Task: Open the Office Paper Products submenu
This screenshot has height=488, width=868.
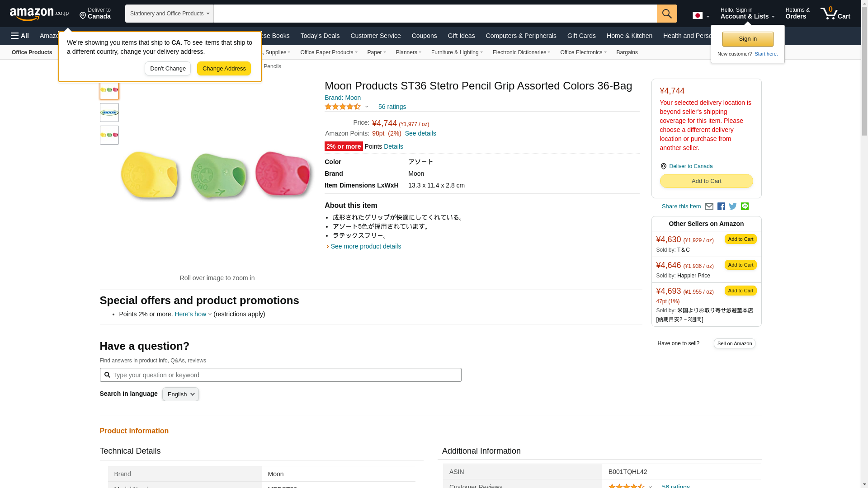Action: tap(328, 52)
